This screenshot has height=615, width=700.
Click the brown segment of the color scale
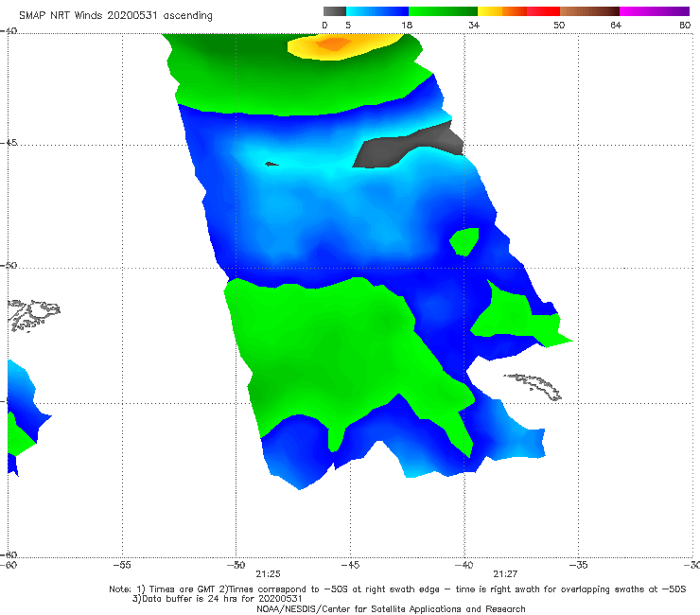[589, 11]
